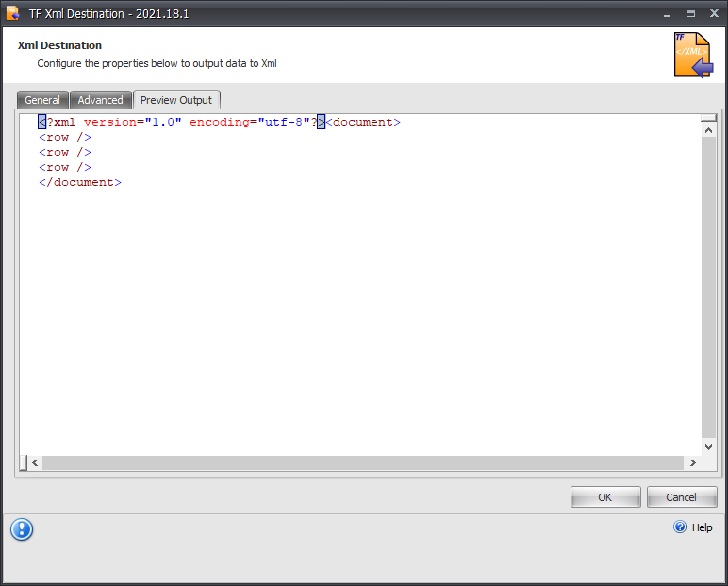Image resolution: width=728 pixels, height=586 pixels.
Task: Click the app icon in title bar
Action: [x=13, y=13]
